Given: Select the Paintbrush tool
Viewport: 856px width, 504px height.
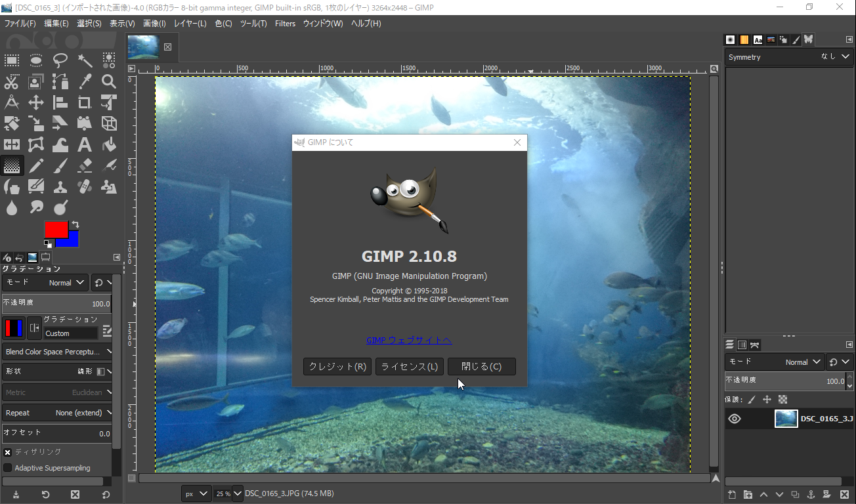Looking at the screenshot, I should (x=60, y=165).
